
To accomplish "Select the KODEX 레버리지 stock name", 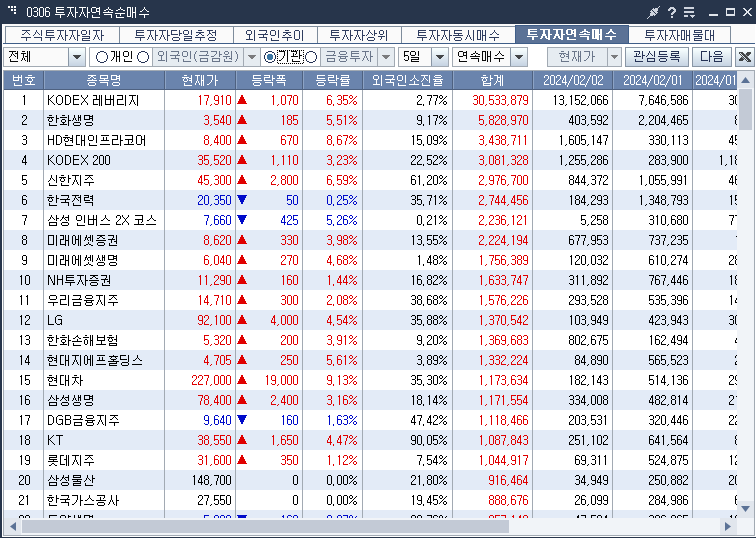I will pyautogui.click(x=93, y=100).
